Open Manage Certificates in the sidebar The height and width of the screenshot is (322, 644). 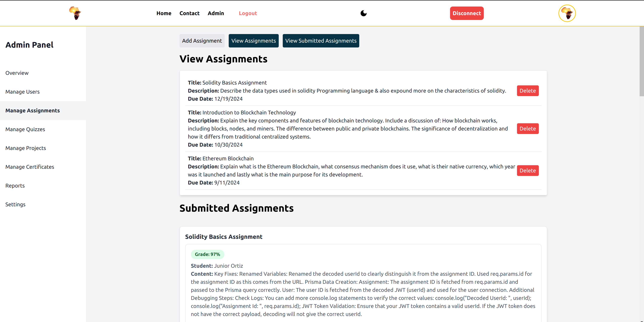30,167
